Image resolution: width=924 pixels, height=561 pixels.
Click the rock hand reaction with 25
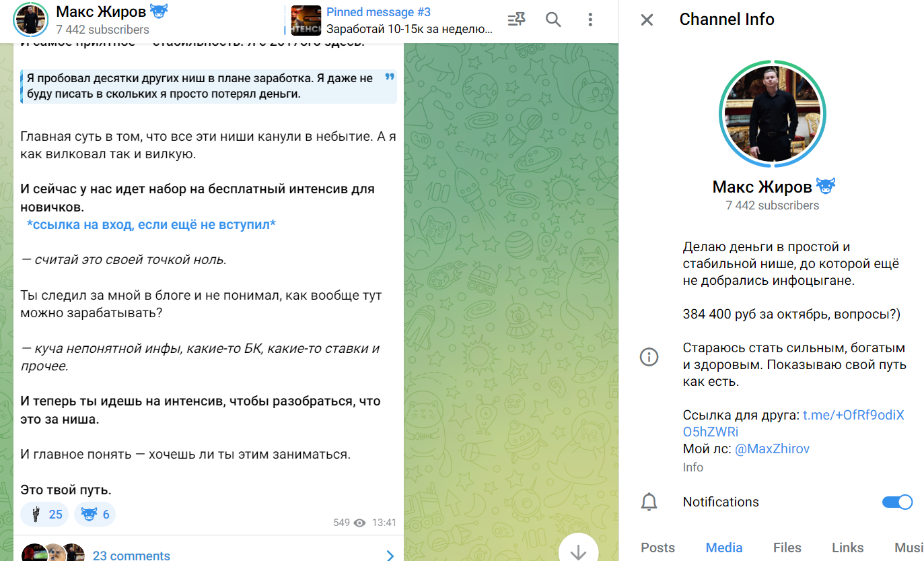(44, 515)
